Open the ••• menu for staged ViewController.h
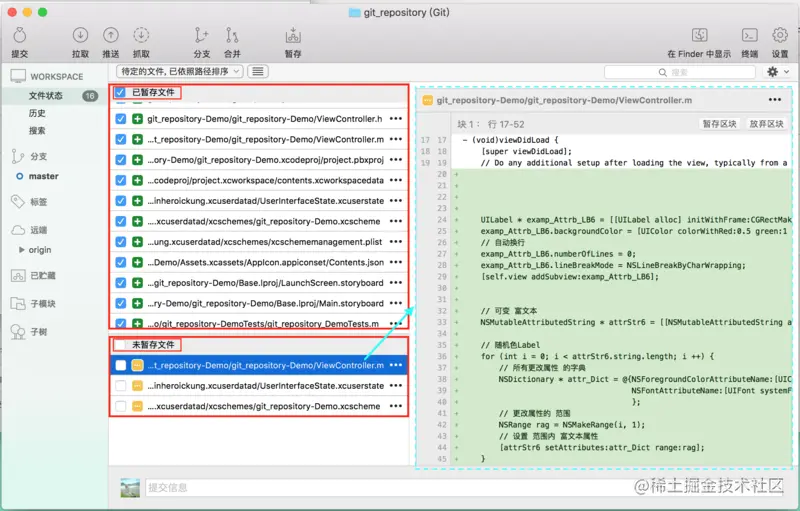The image size is (800, 511). [396, 119]
